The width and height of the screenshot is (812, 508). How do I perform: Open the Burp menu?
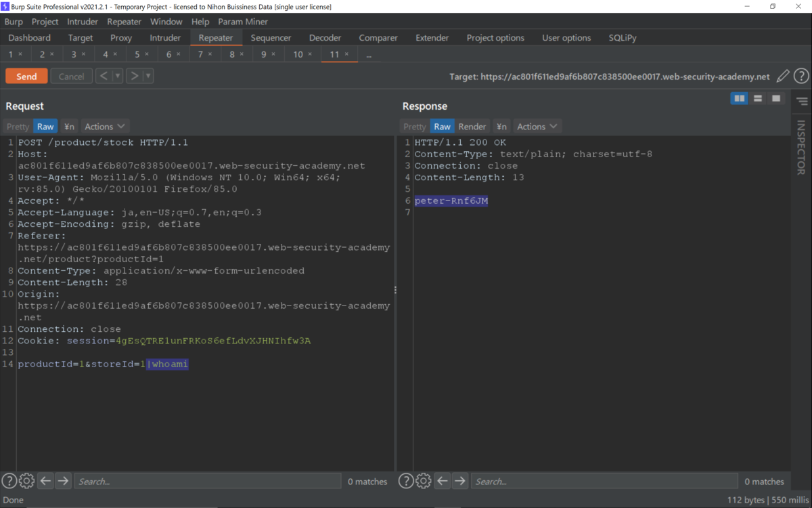(14, 22)
